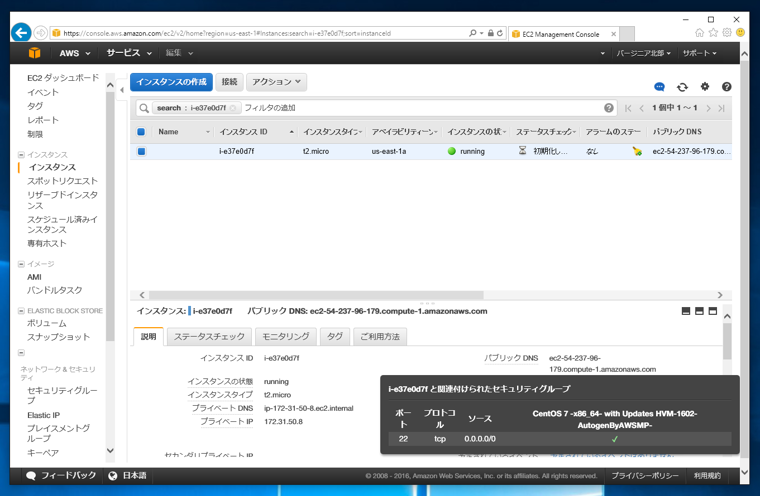The width and height of the screenshot is (760, 496).
Task: Open スポットリクエスト in the sidebar
Action: click(62, 181)
